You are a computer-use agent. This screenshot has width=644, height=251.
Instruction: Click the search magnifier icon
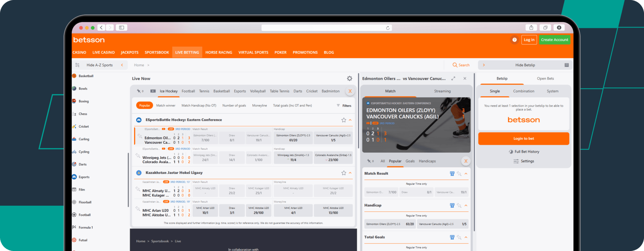coord(455,65)
